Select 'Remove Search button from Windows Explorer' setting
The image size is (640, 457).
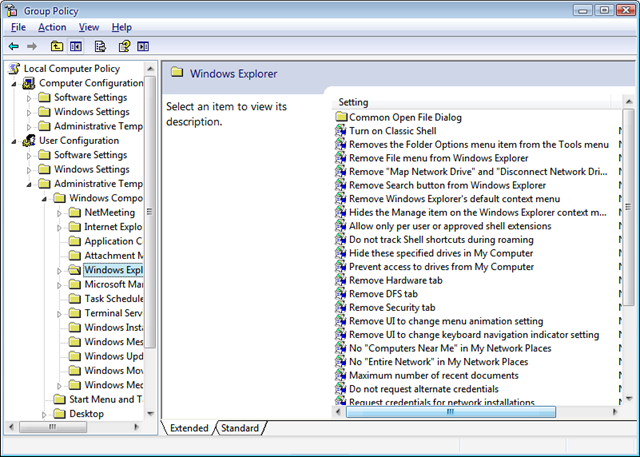[447, 185]
